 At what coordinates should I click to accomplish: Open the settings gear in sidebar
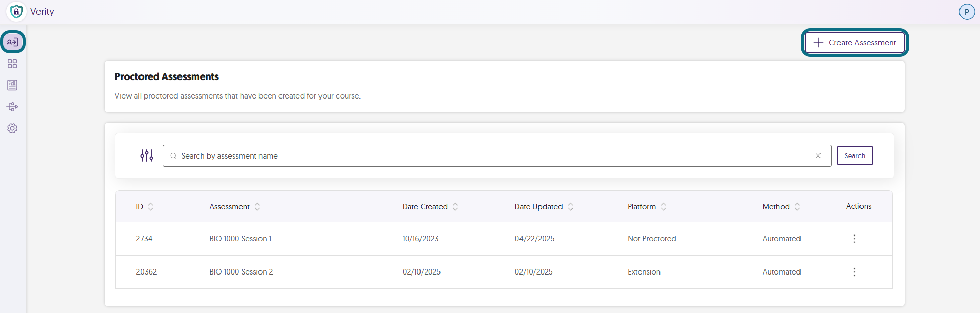[12, 128]
